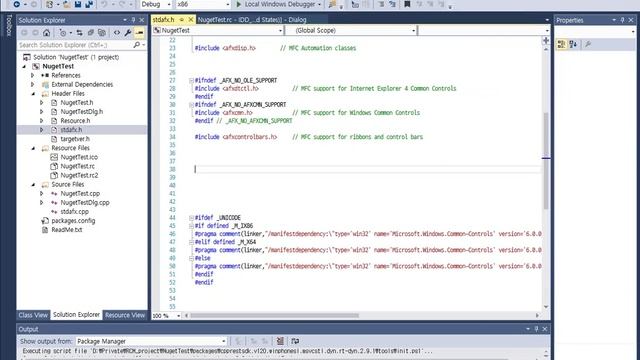This screenshot has width=640, height=360.
Task: Click the Home icon in Solution Explorer
Action: tap(47, 33)
